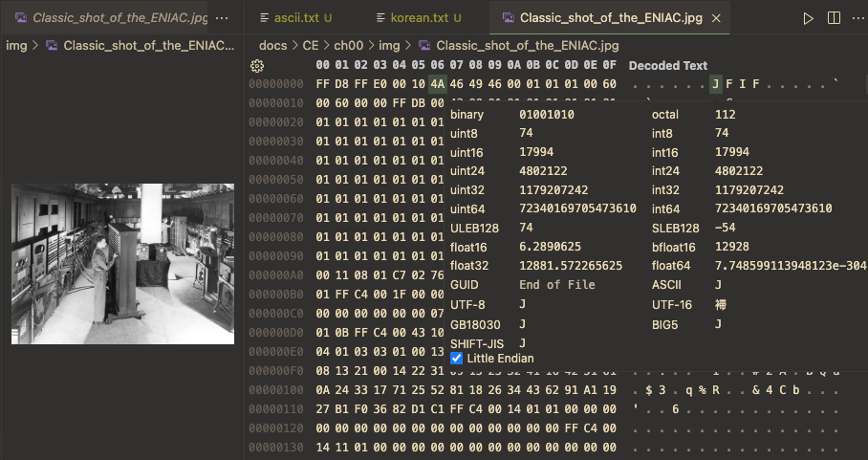868x460 pixels.
Task: Click offset label 000000A0
Action: point(276,275)
